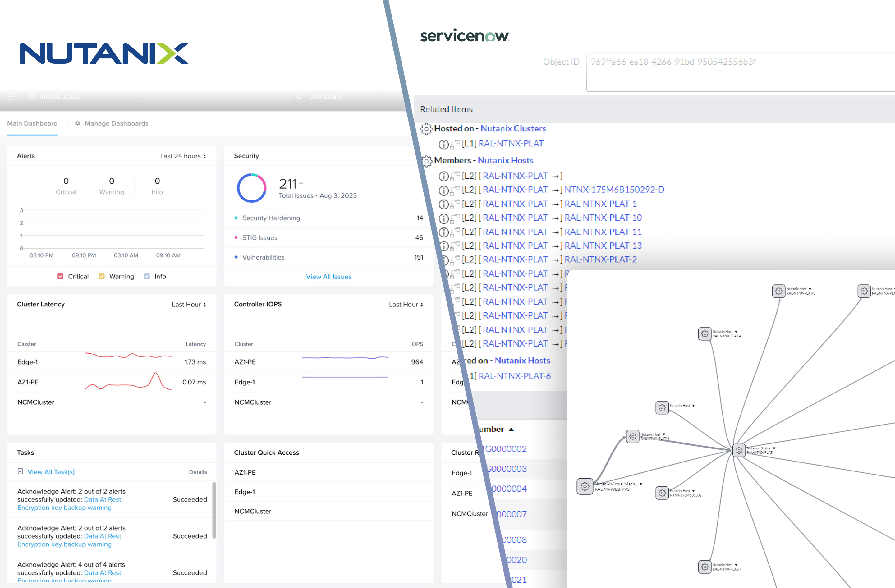Select the NTNX-17SM6B1502 host node
The image size is (895, 588).
point(662,493)
